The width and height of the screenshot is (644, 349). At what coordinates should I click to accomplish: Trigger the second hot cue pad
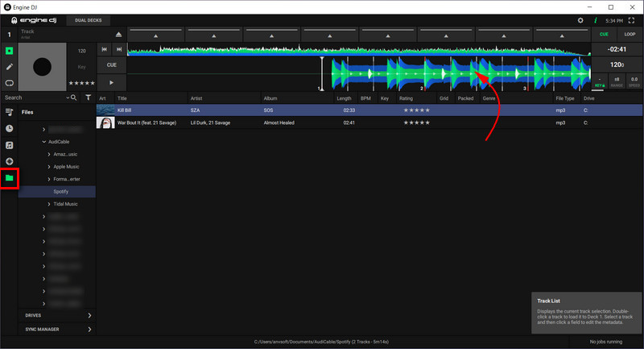click(x=213, y=35)
